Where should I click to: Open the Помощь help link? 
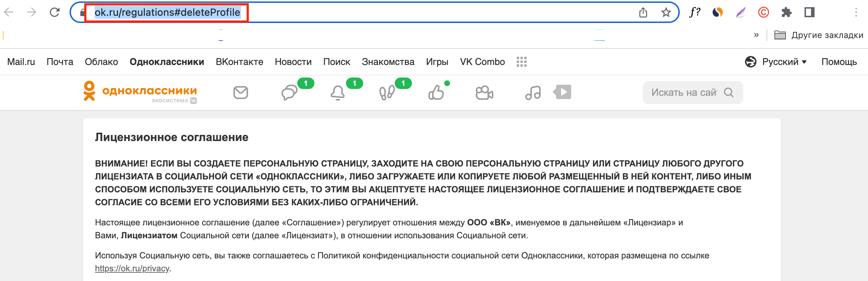coord(839,62)
